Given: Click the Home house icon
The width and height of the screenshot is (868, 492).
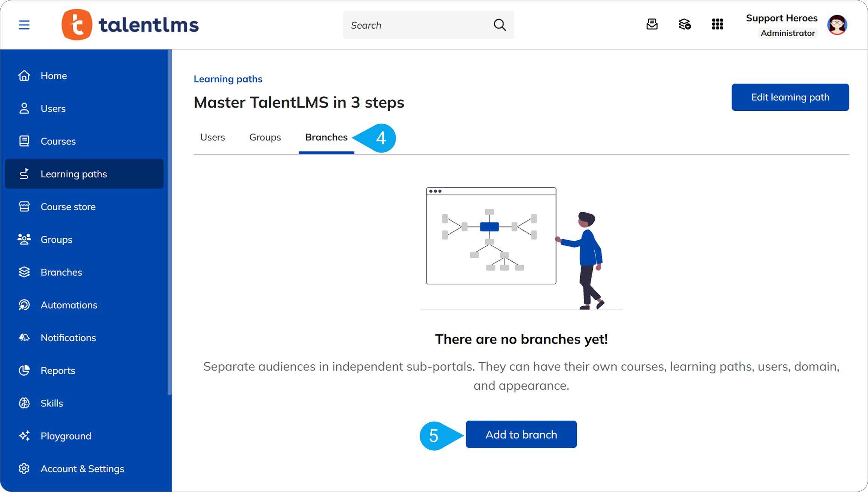Looking at the screenshot, I should point(24,75).
